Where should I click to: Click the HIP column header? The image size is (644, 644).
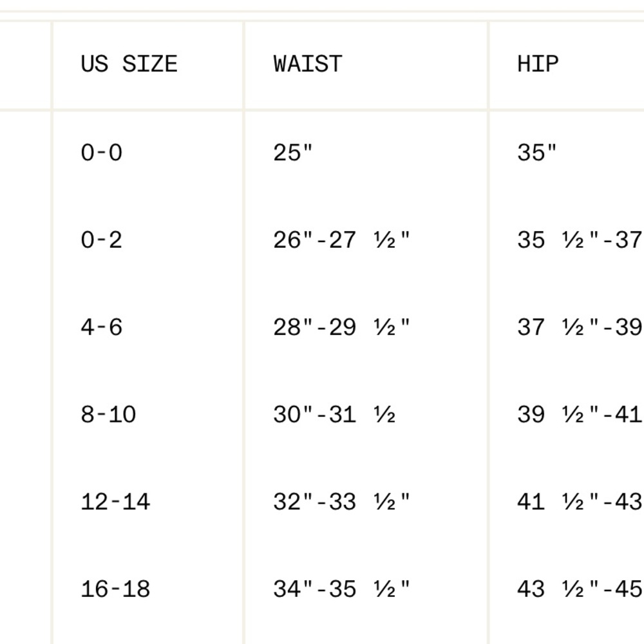538,64
